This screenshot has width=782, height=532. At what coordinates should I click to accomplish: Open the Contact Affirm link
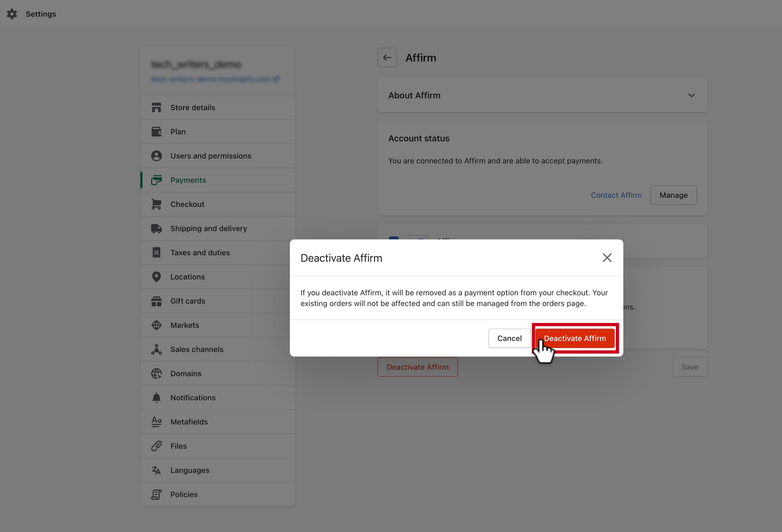click(x=616, y=195)
